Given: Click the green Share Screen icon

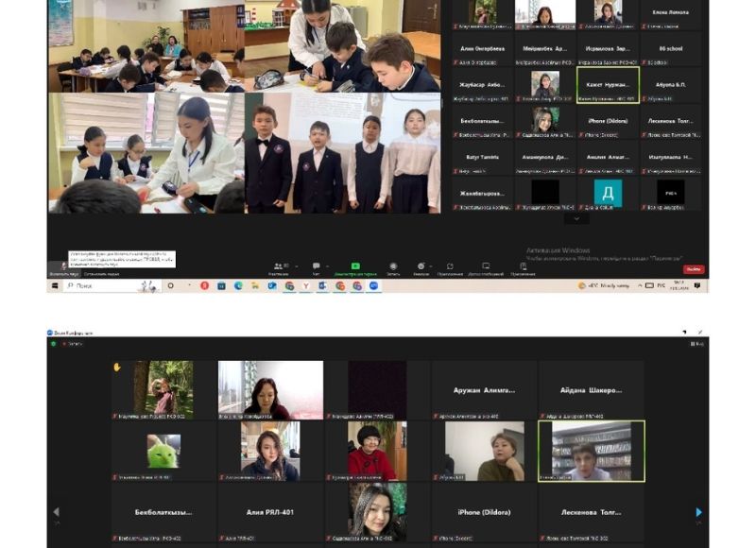Looking at the screenshot, I should pos(355,267).
